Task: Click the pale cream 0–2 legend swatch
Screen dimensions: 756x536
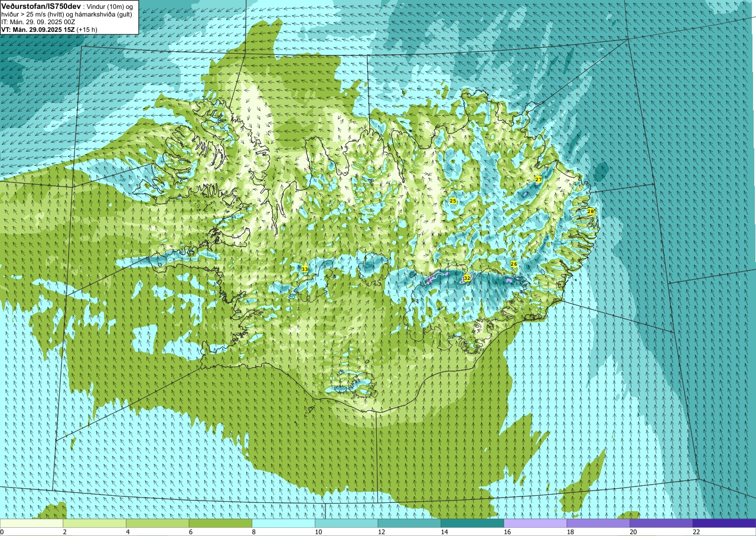Action: tap(31, 523)
